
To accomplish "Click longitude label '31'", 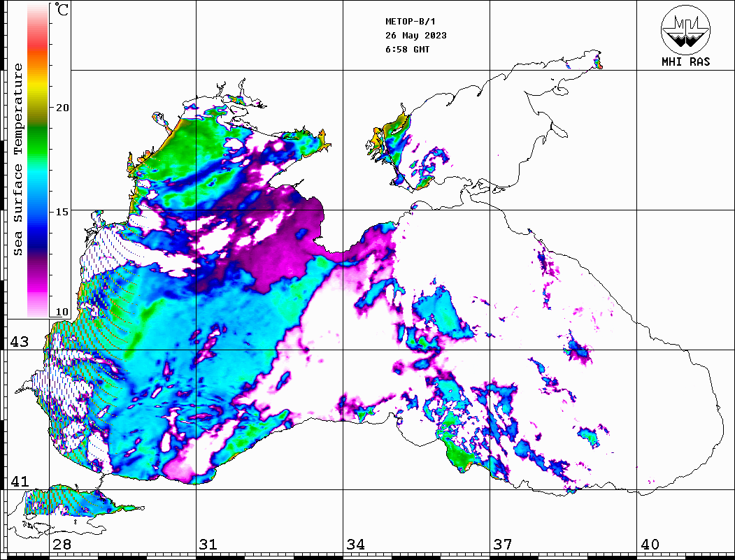I will point(208,545).
